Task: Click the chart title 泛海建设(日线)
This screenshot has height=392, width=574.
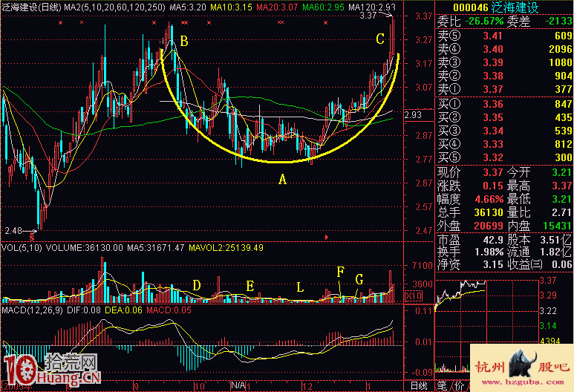Action: [x=31, y=7]
